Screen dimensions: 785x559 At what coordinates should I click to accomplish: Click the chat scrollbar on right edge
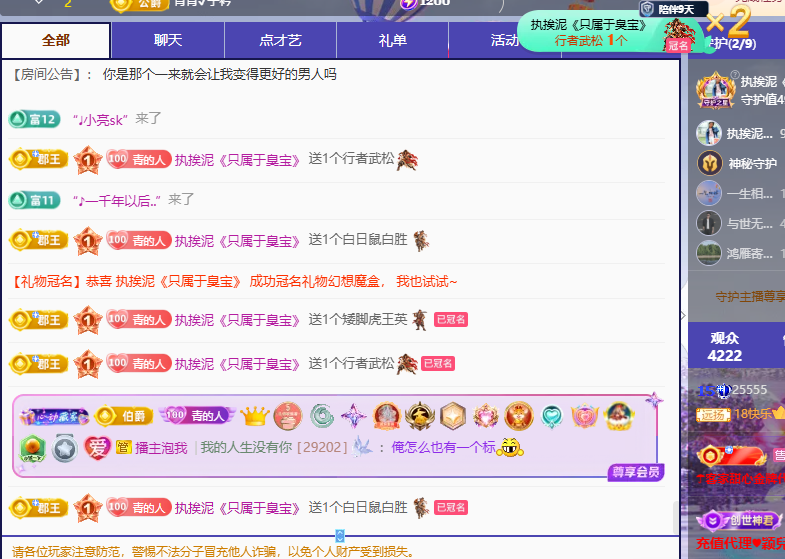point(676,518)
